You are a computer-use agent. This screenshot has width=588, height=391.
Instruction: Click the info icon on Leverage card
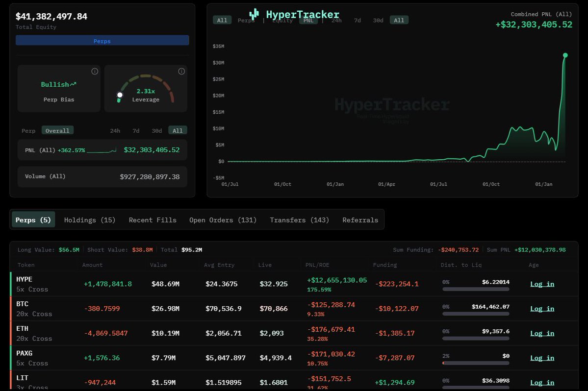(181, 72)
